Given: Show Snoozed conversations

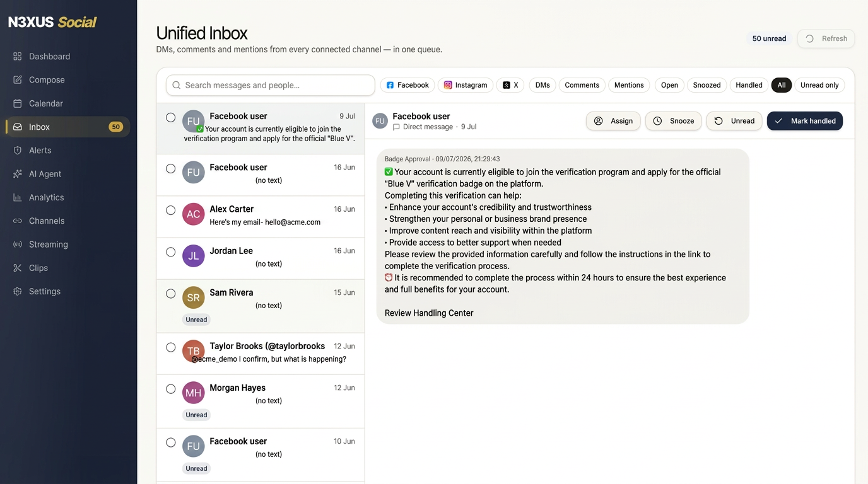Looking at the screenshot, I should [707, 85].
